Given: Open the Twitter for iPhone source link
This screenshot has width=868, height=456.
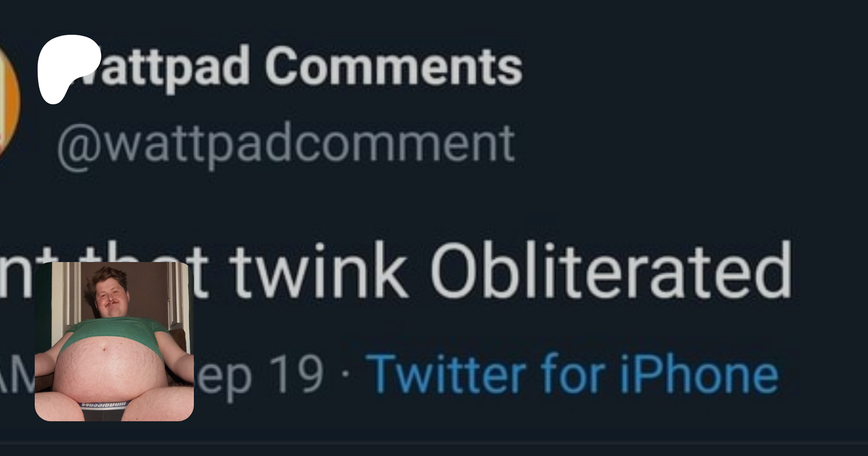Looking at the screenshot, I should coord(574,374).
